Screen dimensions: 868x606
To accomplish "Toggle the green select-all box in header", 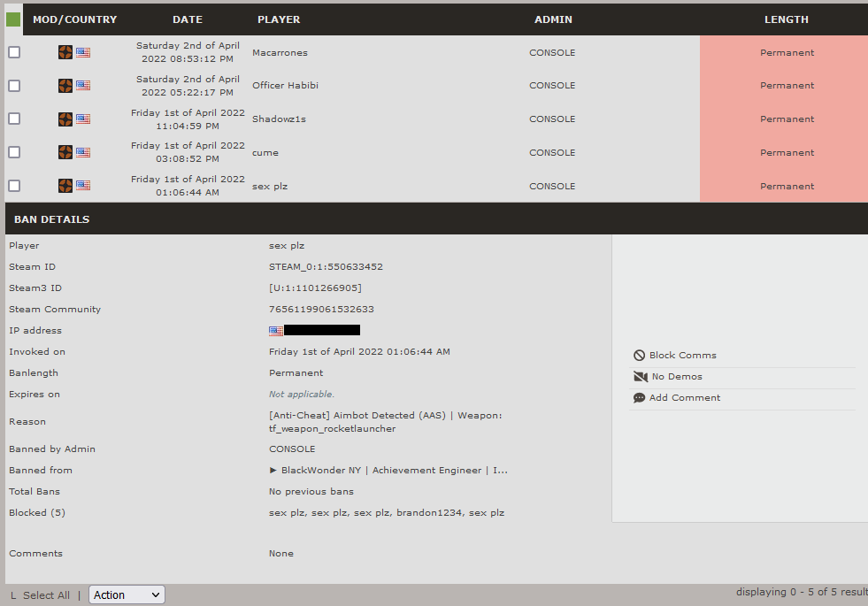I will [13, 19].
